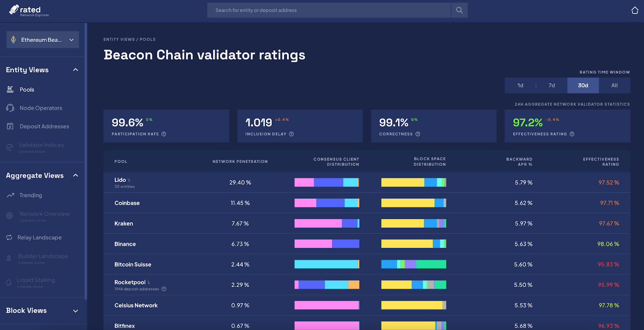The height and width of the screenshot is (330, 644).
Task: Select the 30d time window tab
Action: coord(583,85)
